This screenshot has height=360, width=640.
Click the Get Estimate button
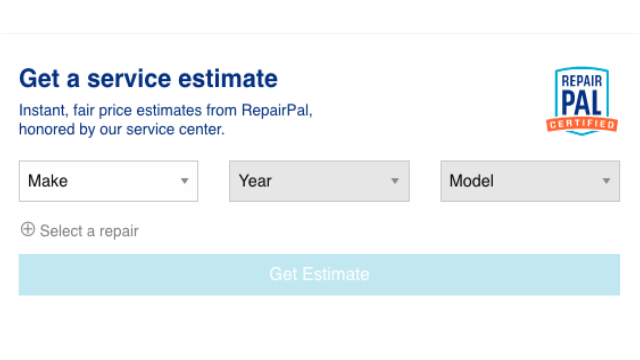(319, 275)
